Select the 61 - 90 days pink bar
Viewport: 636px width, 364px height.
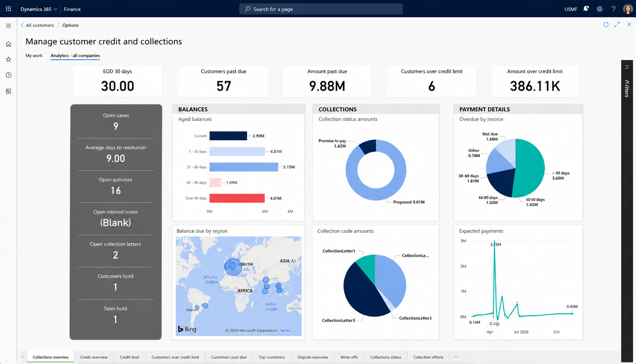tap(215, 183)
